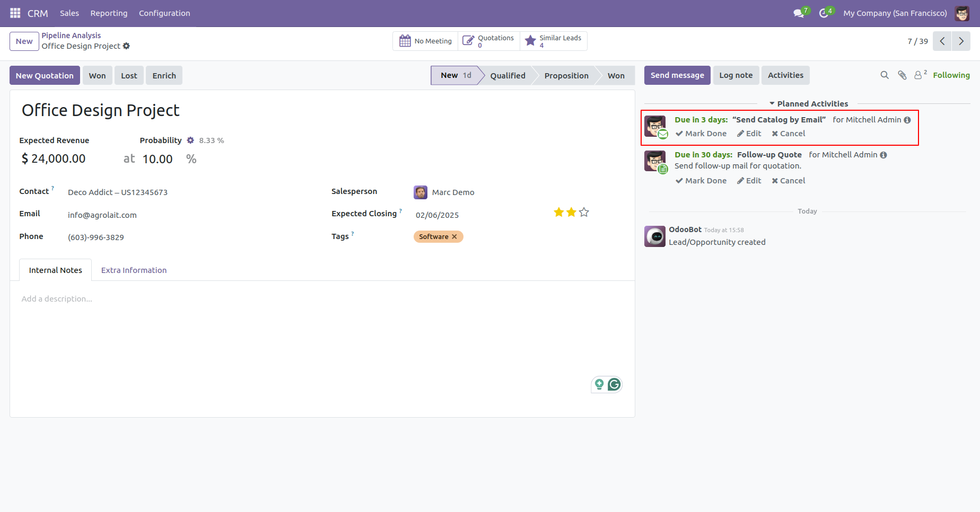
Task: Click the gear icon next to Office Design Project breadcrumb
Action: [x=126, y=46]
